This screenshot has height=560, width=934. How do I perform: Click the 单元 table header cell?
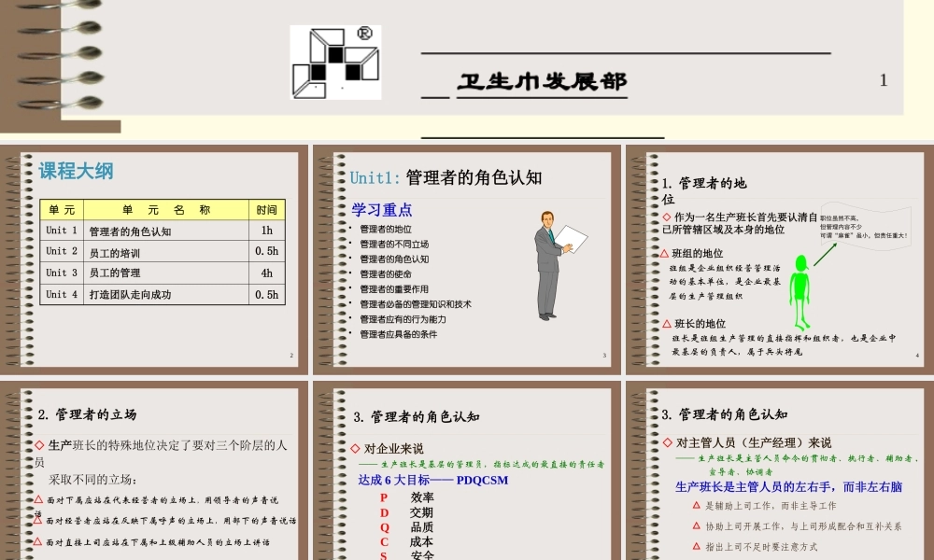[x=62, y=210]
